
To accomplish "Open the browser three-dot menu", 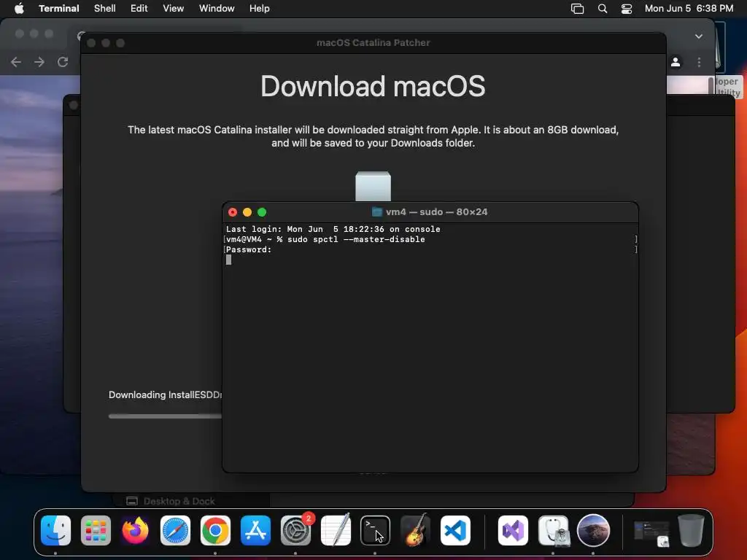I will point(699,62).
